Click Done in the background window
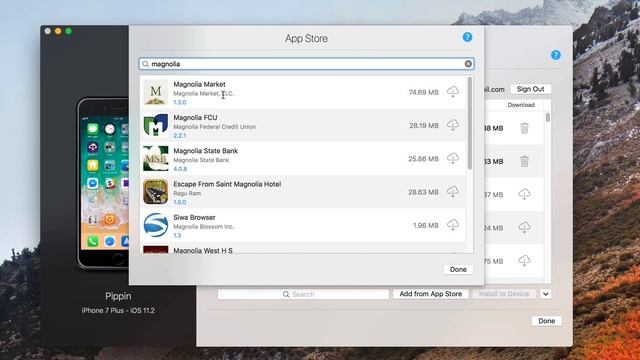Viewport: 640px width, 360px height. [547, 321]
